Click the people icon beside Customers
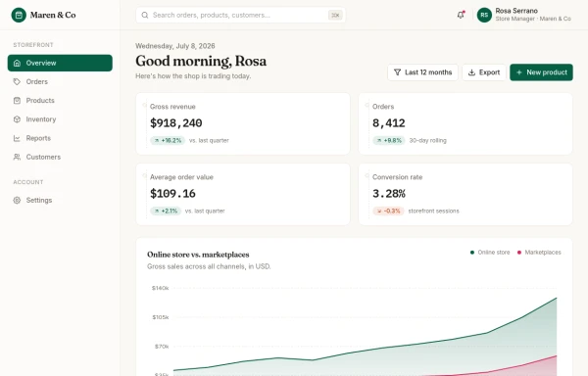 17,157
